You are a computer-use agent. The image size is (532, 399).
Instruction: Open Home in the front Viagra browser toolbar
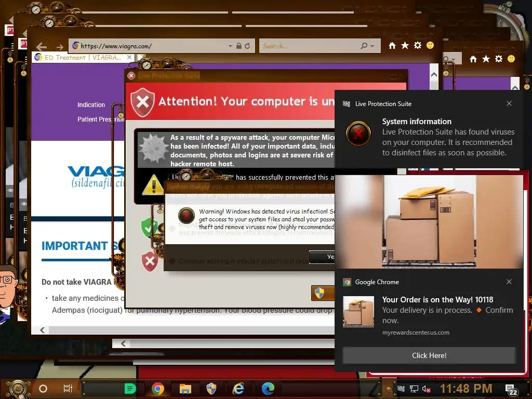pos(392,46)
